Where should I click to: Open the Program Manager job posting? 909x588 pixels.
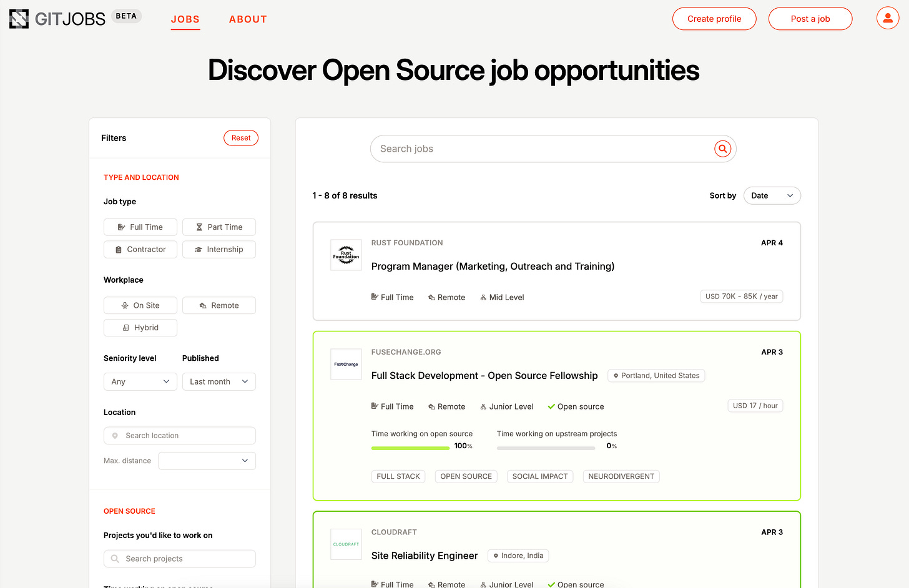(x=493, y=267)
